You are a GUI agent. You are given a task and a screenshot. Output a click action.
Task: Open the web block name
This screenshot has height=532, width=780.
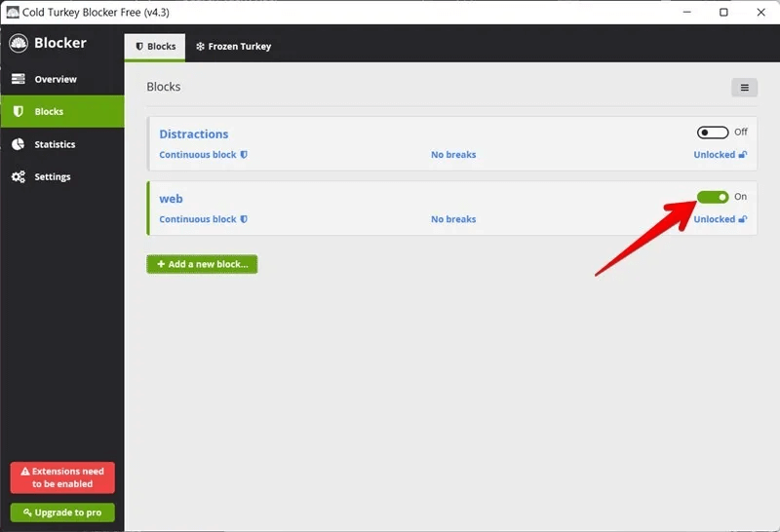coord(171,199)
